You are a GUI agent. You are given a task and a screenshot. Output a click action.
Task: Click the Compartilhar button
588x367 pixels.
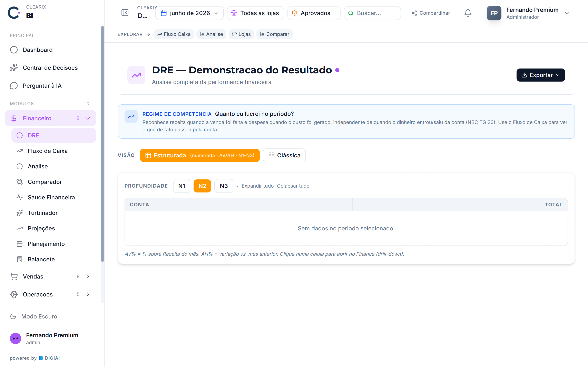pos(431,13)
